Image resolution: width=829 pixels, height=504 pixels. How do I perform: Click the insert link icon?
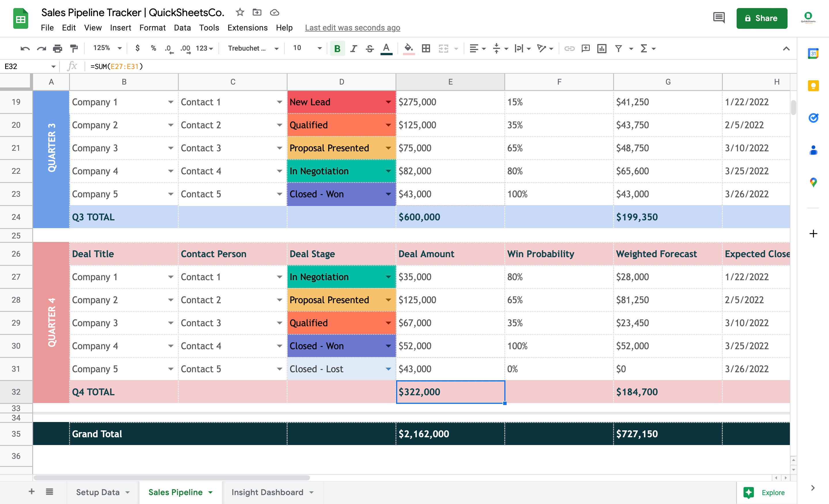(x=569, y=48)
